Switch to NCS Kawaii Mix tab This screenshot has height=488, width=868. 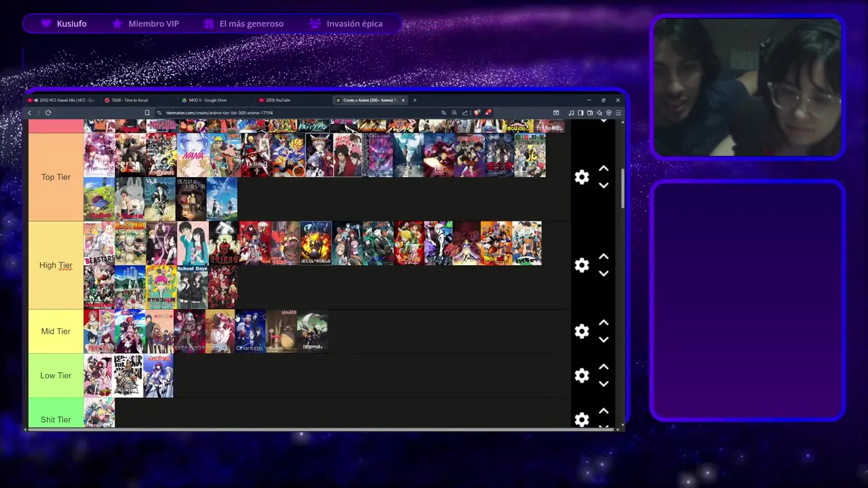(x=62, y=100)
